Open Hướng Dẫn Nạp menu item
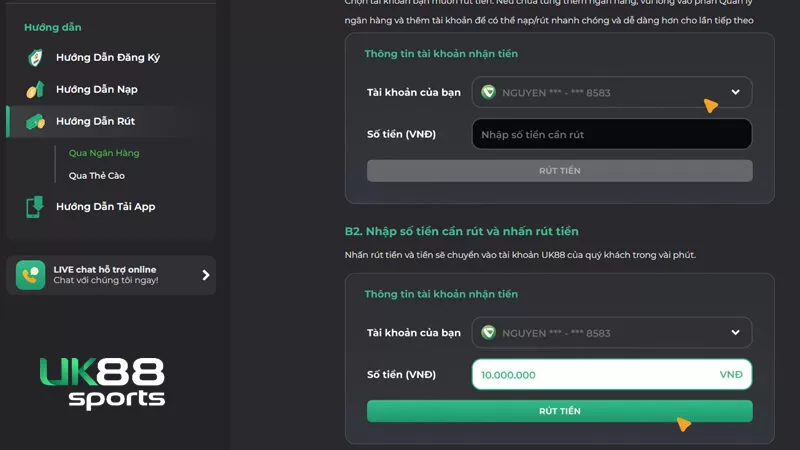Screen dimensions: 800x450 click(x=96, y=90)
